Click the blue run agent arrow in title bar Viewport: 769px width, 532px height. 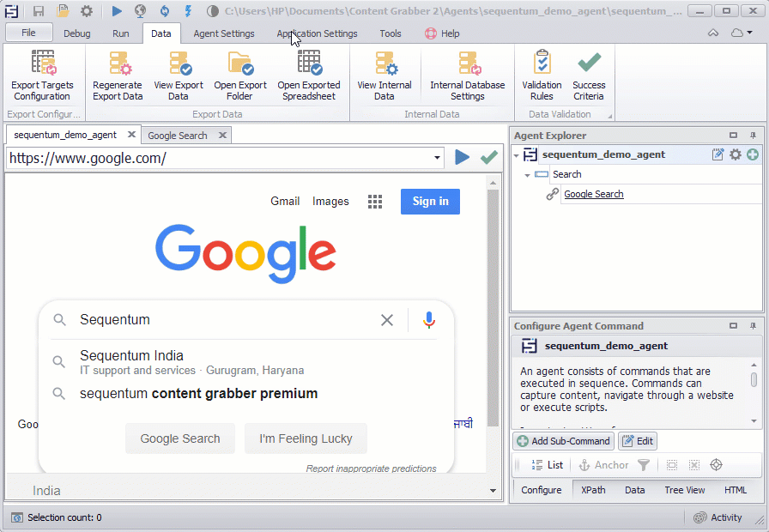point(117,11)
